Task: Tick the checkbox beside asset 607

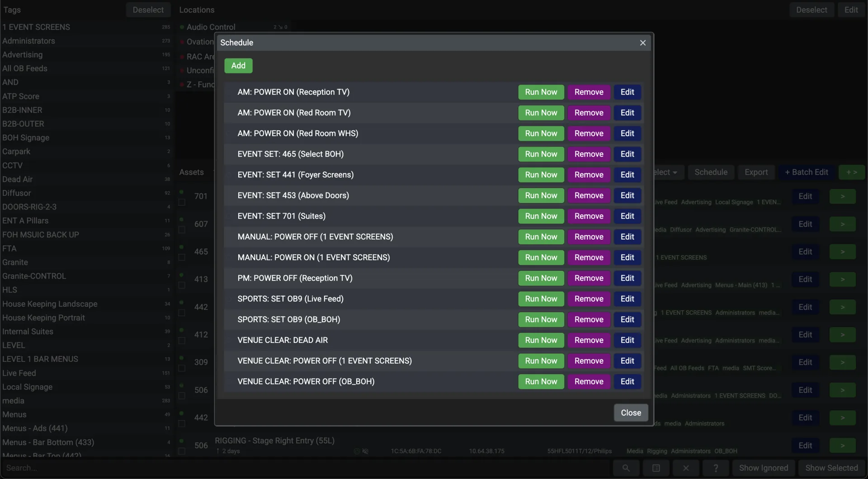Action: [182, 230]
